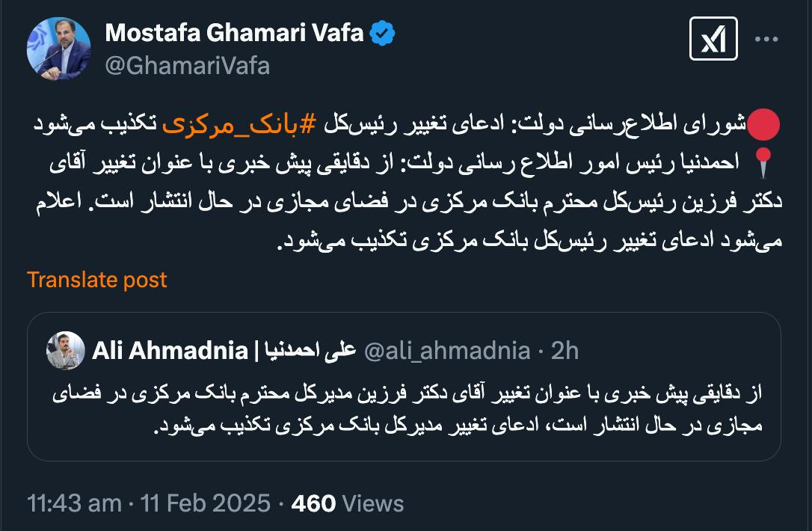Screen dimensions: 812x531
Task: Open the Grok explain-post icon
Action: coord(713,39)
